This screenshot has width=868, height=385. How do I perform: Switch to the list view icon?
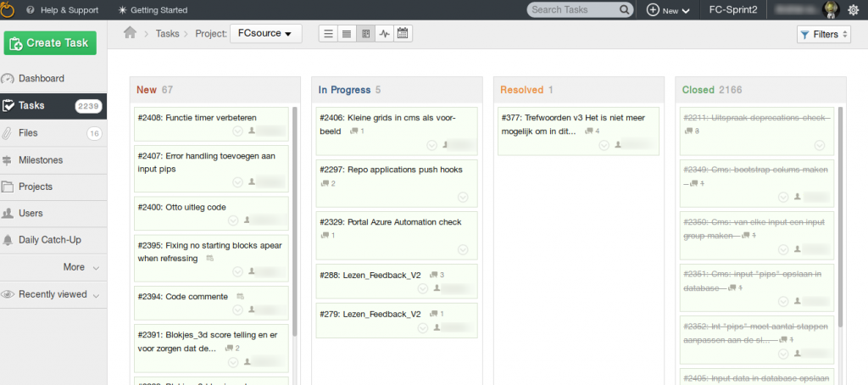click(x=328, y=34)
